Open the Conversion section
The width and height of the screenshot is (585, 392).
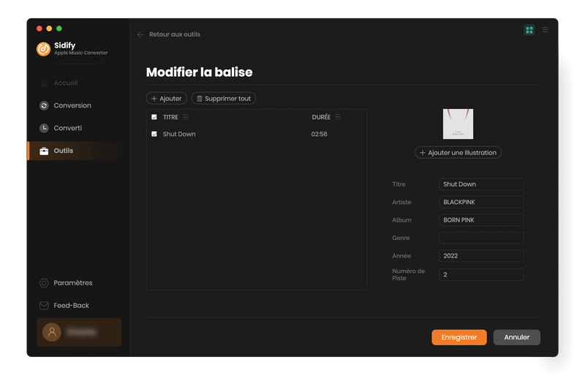point(72,105)
